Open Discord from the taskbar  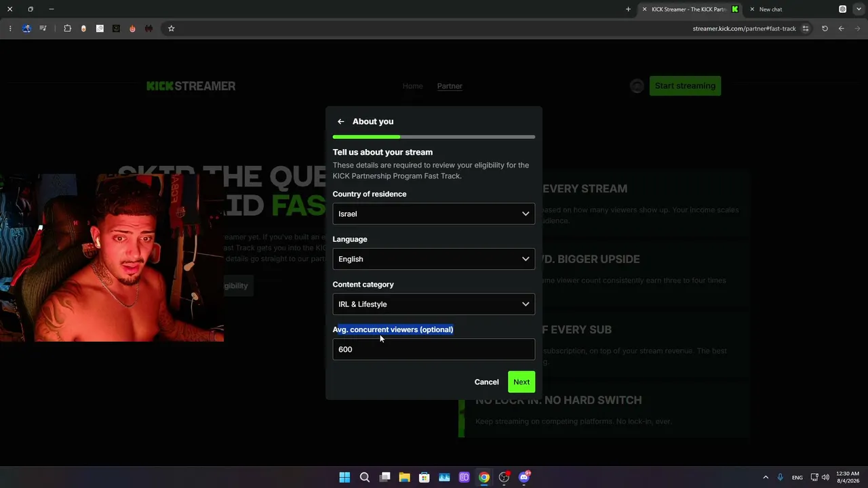tap(524, 477)
